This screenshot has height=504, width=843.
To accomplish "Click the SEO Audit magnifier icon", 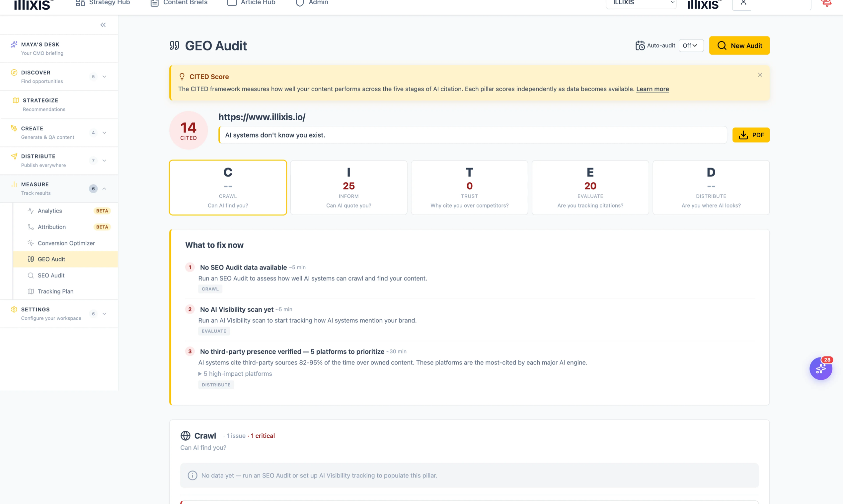I will tap(31, 276).
